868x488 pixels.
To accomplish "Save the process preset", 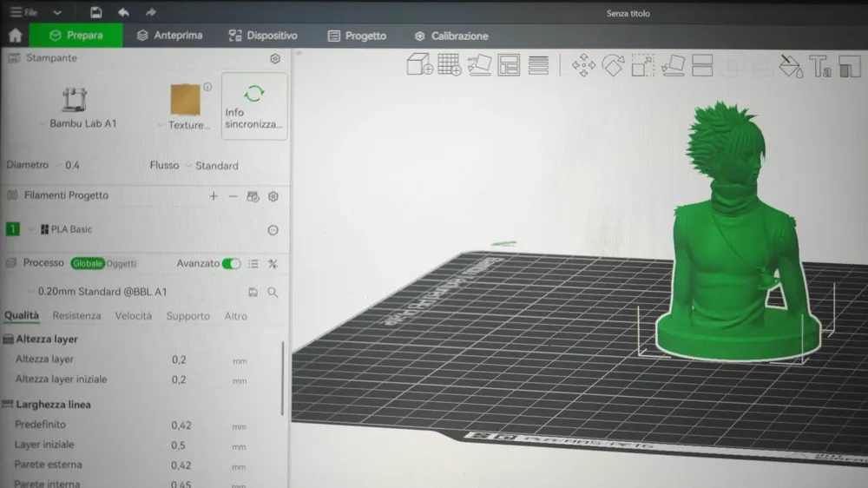I will (x=253, y=292).
